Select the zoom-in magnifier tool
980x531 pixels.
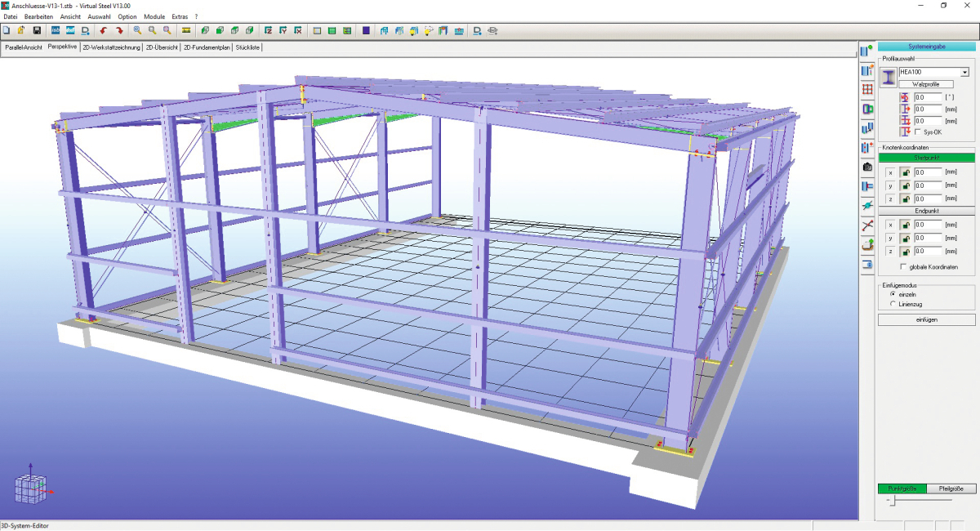[136, 30]
